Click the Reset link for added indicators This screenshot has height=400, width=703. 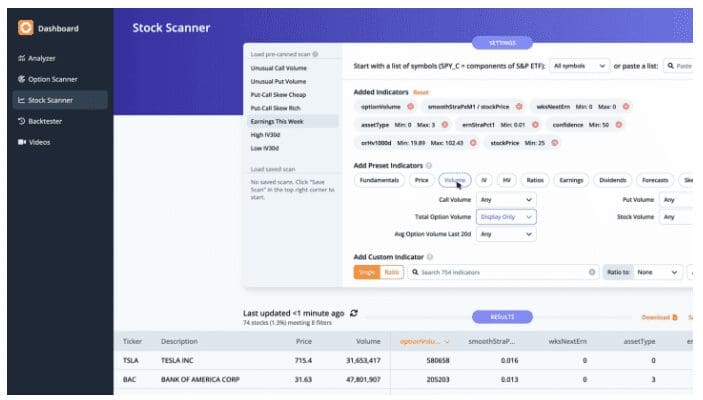tap(420, 92)
